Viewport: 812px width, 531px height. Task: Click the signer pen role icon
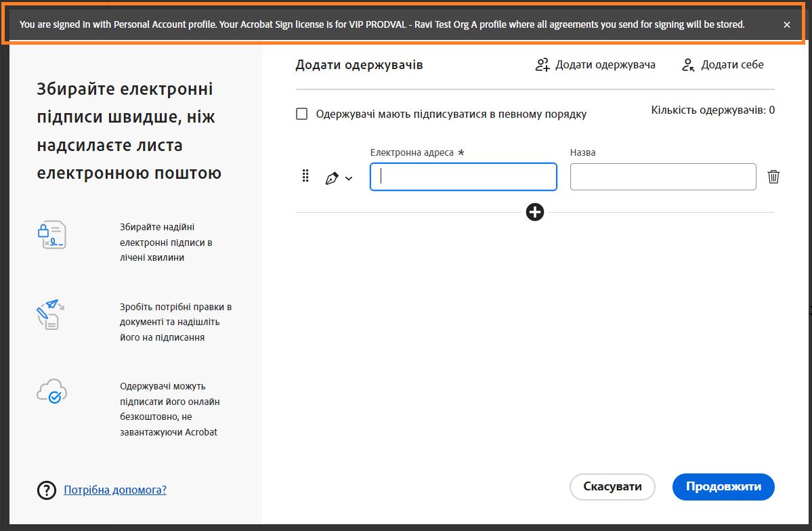click(332, 178)
